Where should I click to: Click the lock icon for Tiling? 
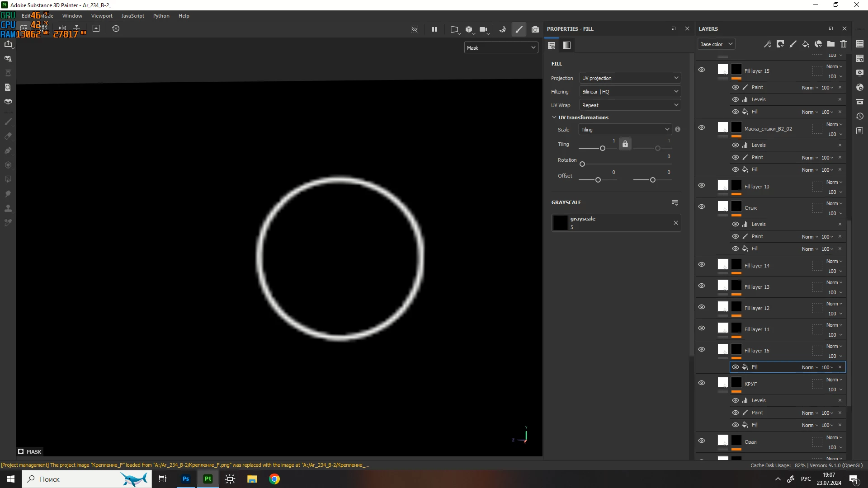click(x=625, y=144)
